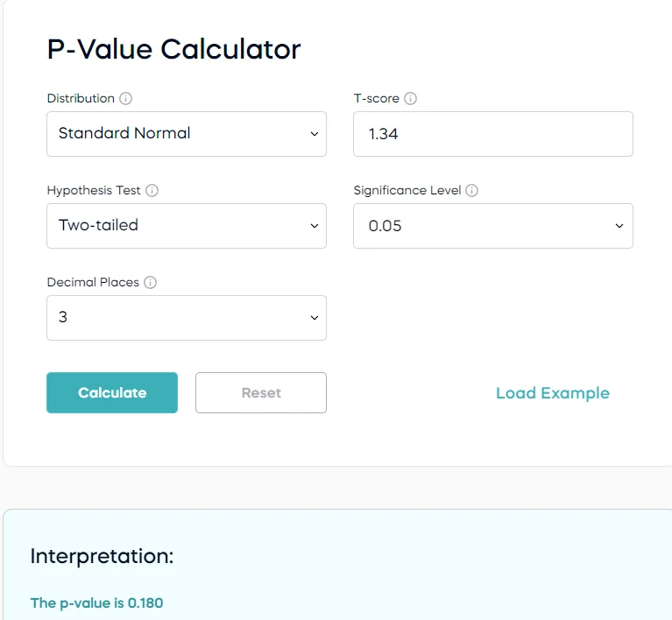Click the P-Value Calculator heading

tap(173, 49)
